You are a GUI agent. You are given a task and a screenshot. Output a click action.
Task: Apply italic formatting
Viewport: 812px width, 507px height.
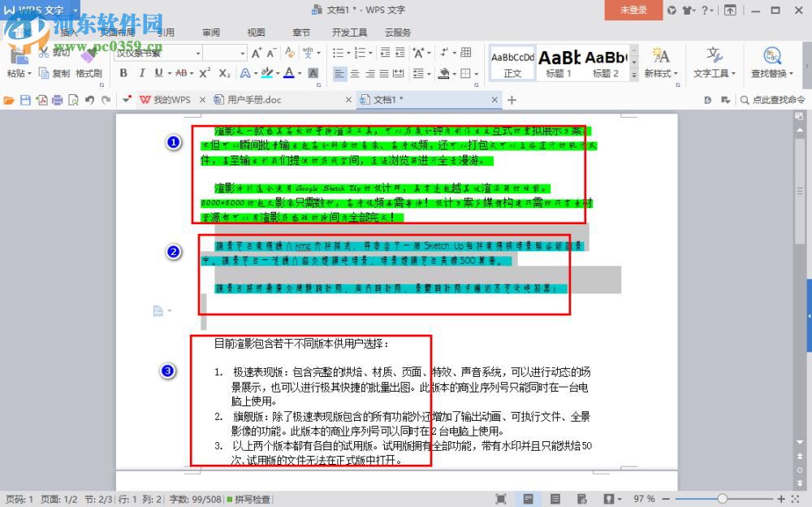(x=141, y=73)
